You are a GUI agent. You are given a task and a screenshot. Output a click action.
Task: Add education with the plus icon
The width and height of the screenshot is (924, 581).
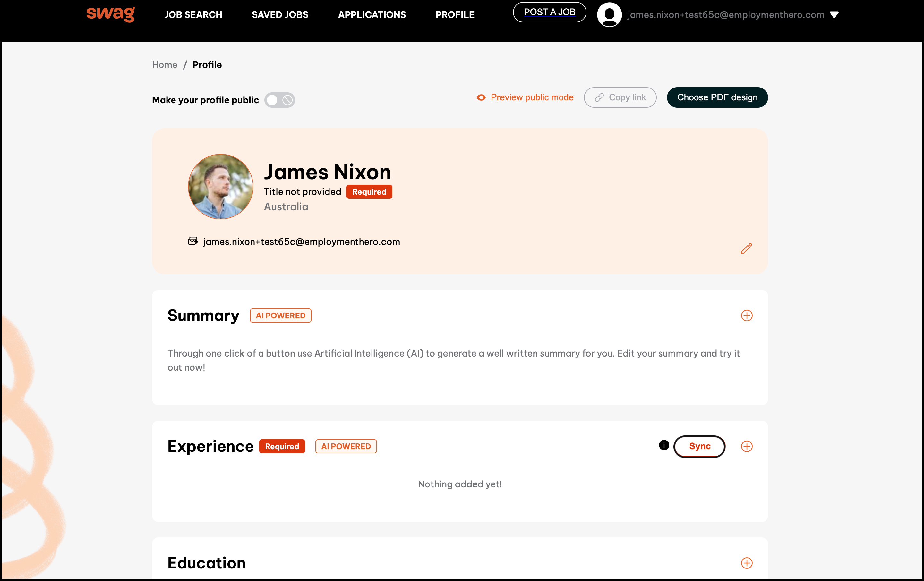(x=746, y=563)
